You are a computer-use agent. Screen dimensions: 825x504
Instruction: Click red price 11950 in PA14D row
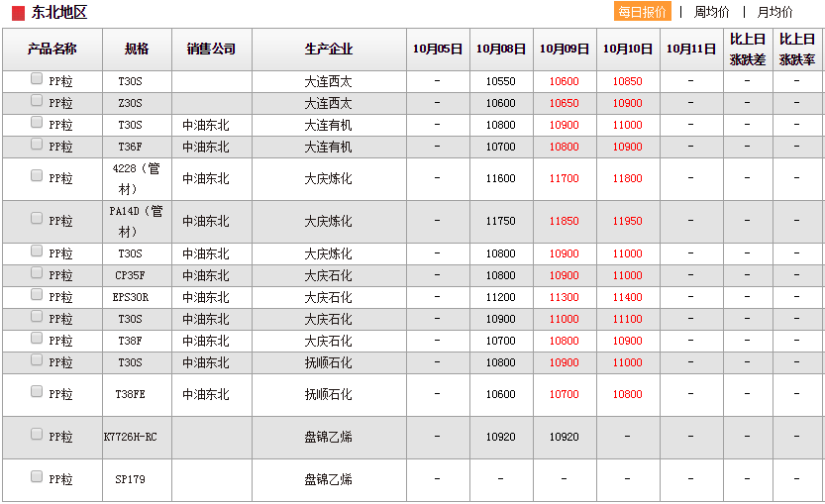[x=627, y=222]
